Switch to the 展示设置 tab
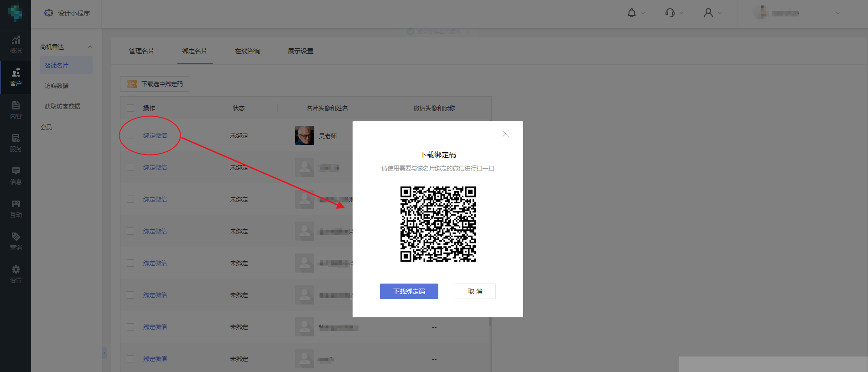The height and width of the screenshot is (372, 868). [301, 51]
